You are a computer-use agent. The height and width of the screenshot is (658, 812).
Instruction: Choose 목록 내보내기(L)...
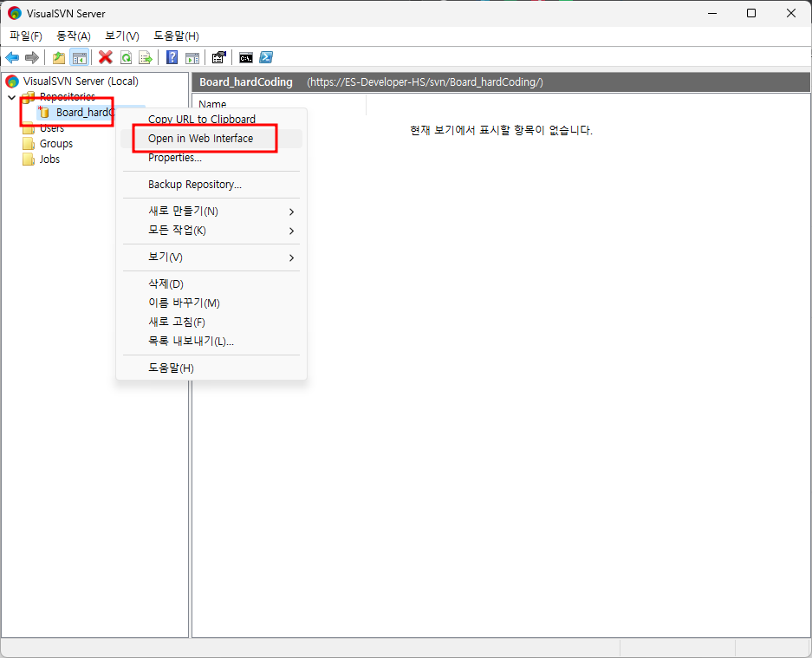pos(211,342)
